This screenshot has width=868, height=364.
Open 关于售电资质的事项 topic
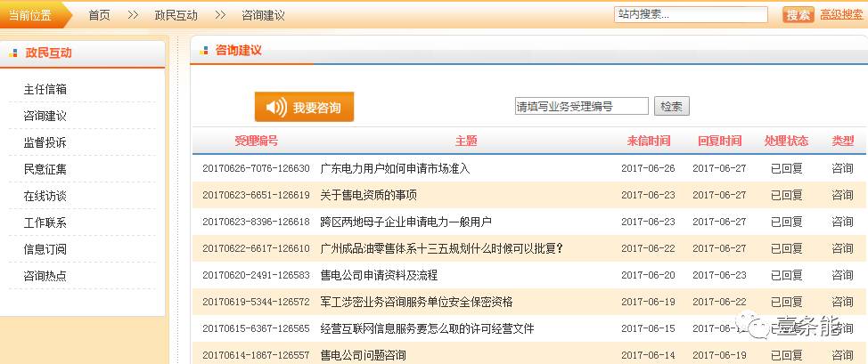click(369, 196)
